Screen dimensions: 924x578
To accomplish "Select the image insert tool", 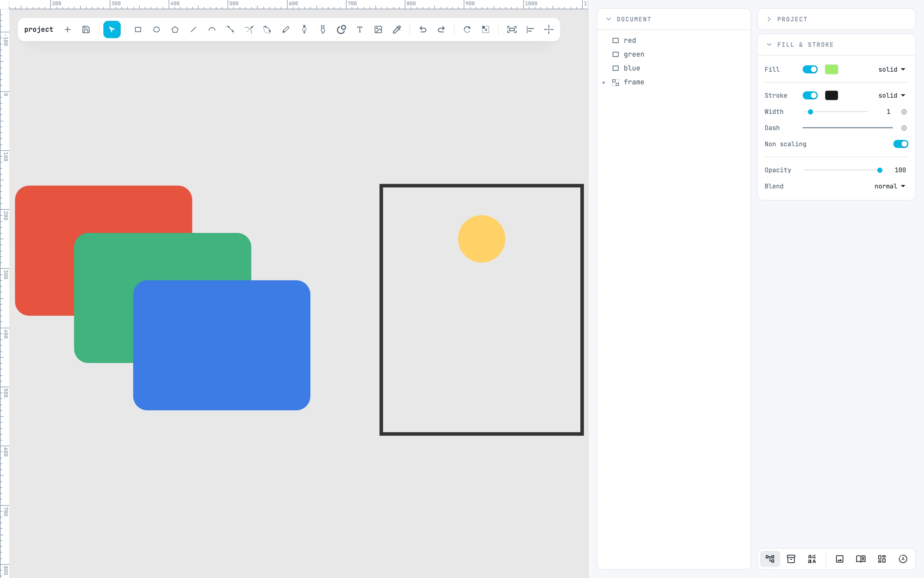I will pyautogui.click(x=378, y=29).
